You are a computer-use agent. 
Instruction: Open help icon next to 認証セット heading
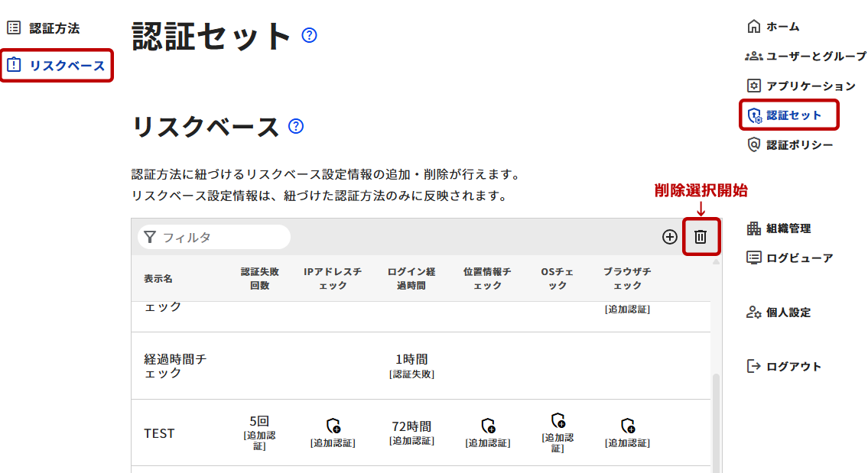tap(309, 35)
